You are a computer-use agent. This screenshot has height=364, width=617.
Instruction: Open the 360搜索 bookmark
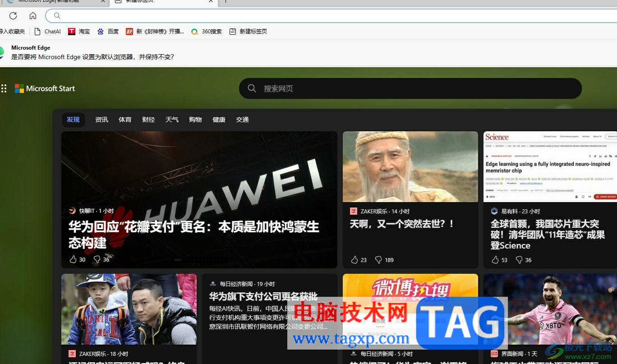pos(207,32)
